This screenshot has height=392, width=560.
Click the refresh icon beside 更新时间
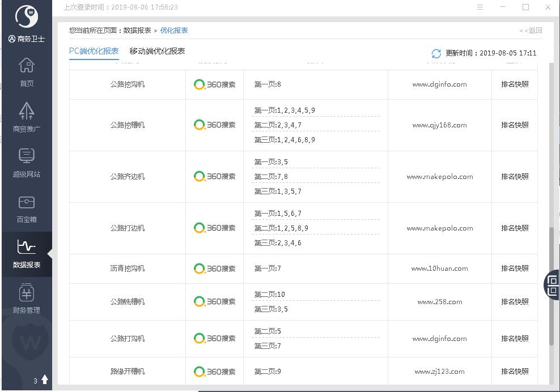click(x=436, y=53)
